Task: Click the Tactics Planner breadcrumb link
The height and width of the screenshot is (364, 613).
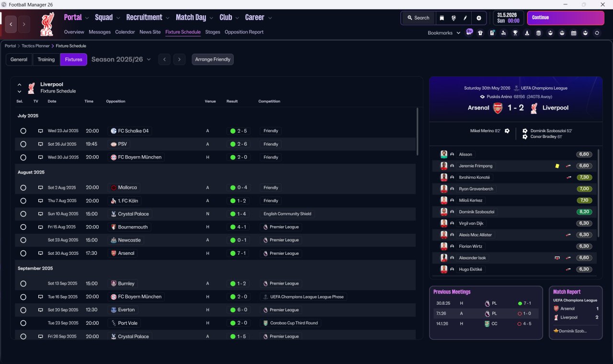Action: pos(35,46)
